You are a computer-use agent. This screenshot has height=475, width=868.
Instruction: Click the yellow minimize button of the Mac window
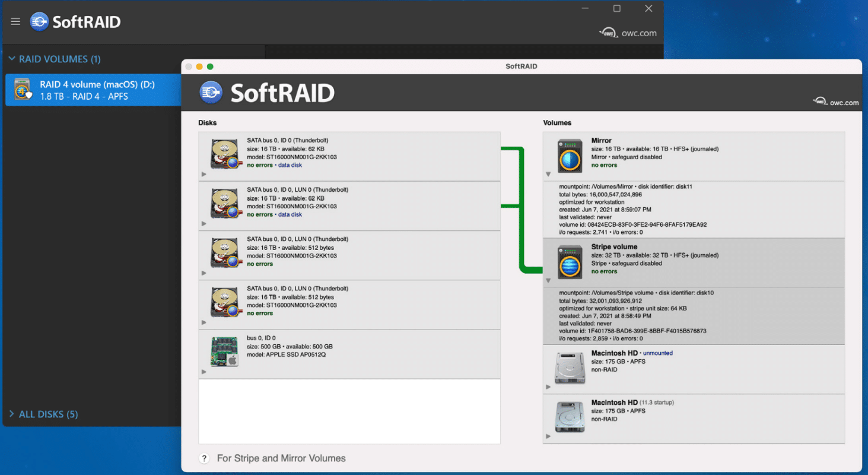pos(199,66)
